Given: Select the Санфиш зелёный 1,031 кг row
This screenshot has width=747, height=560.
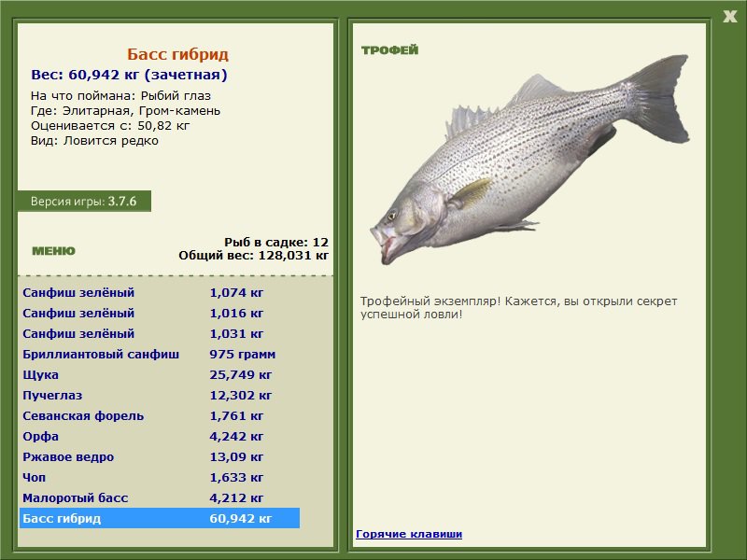Looking at the screenshot, I should pos(160,333).
